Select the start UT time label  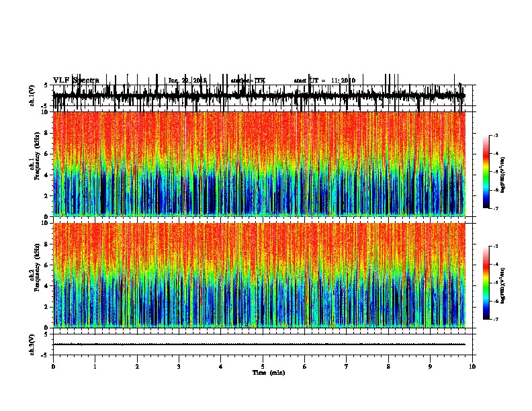tap(324, 81)
